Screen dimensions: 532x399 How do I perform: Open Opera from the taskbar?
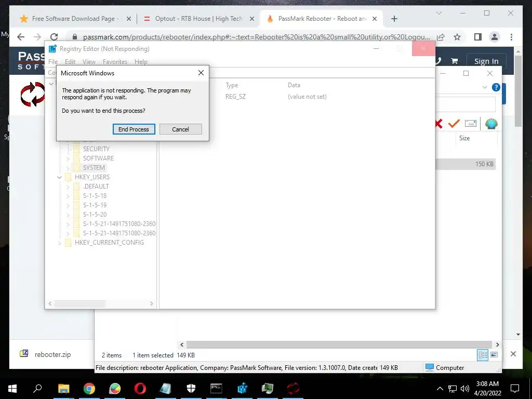pyautogui.click(x=140, y=389)
